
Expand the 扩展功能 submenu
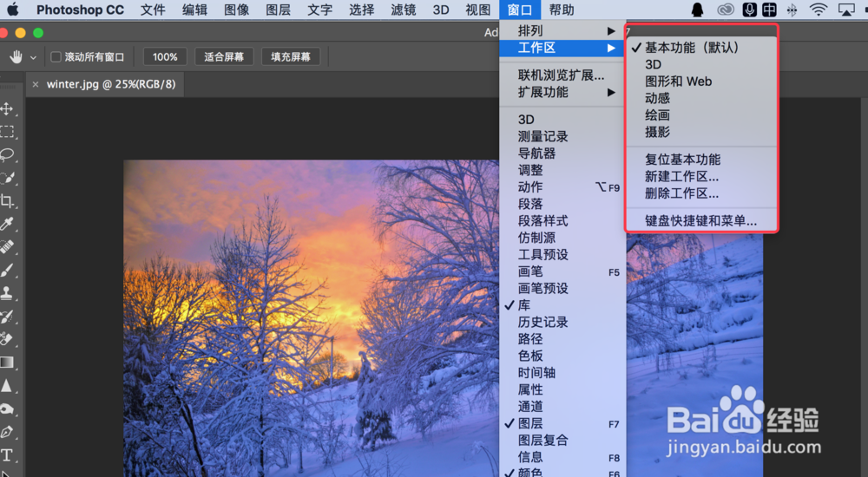pos(562,92)
